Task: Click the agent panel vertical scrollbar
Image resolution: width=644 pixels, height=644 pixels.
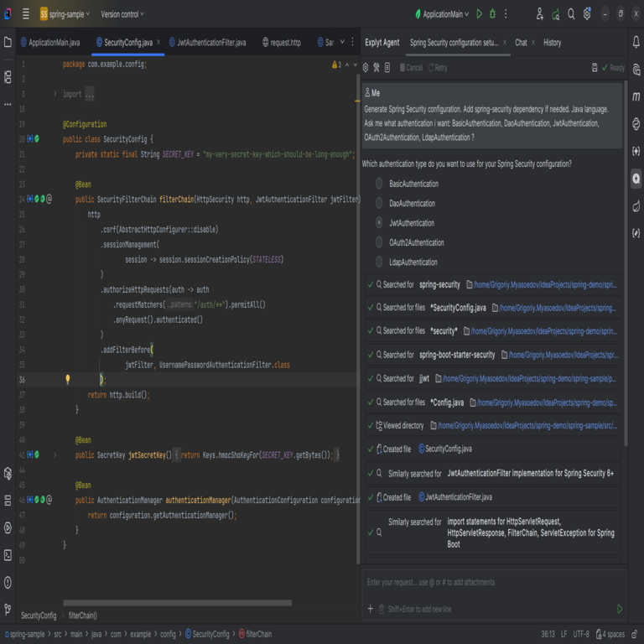Action: (x=626, y=262)
